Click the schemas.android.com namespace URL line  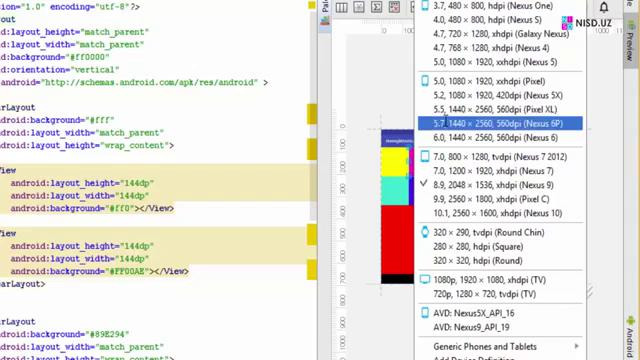(x=134, y=82)
